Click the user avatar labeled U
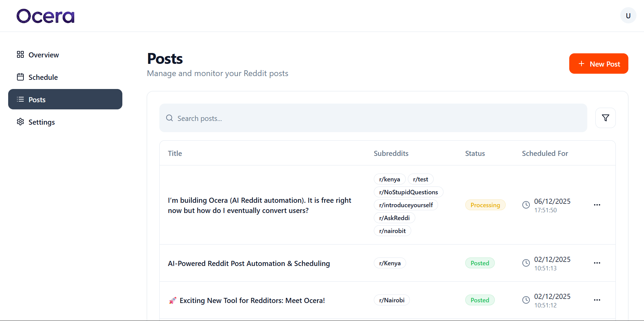644x321 pixels. tap(628, 15)
